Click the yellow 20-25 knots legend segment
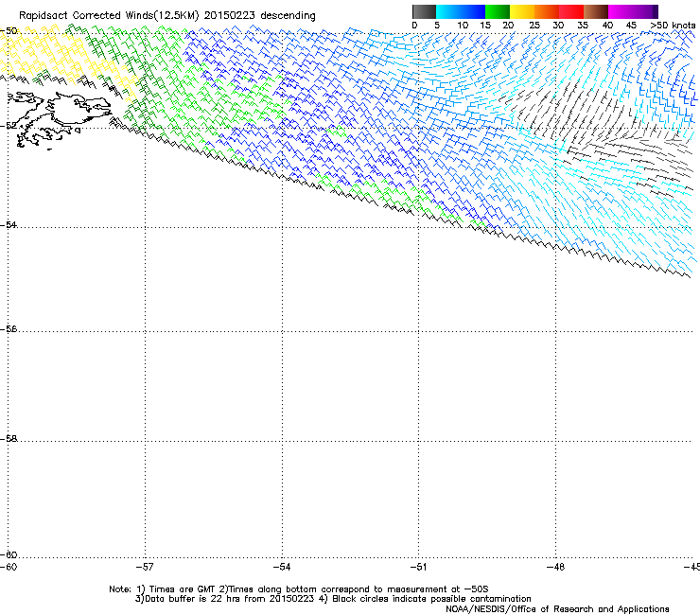This screenshot has height=615, width=700. tap(522, 11)
